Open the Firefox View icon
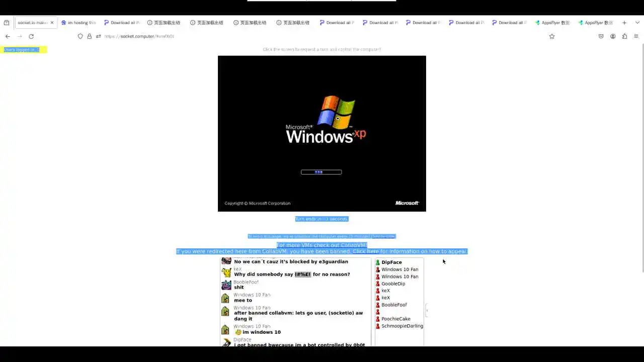This screenshot has width=644, height=362. coord(7,23)
